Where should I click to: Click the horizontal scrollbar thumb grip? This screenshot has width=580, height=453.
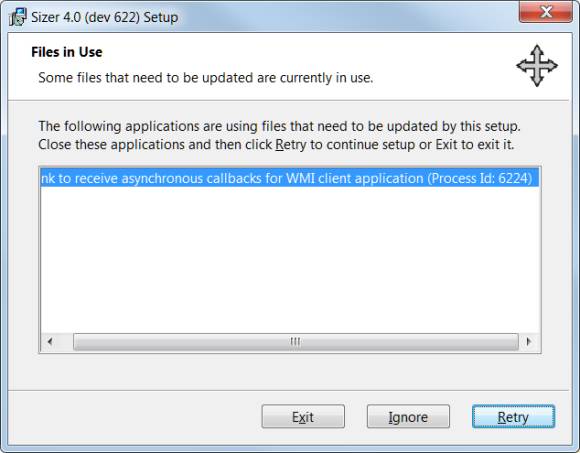click(x=296, y=342)
